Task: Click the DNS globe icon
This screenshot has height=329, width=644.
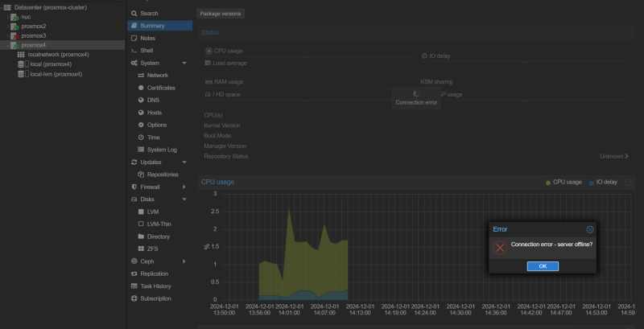Action: coord(141,100)
